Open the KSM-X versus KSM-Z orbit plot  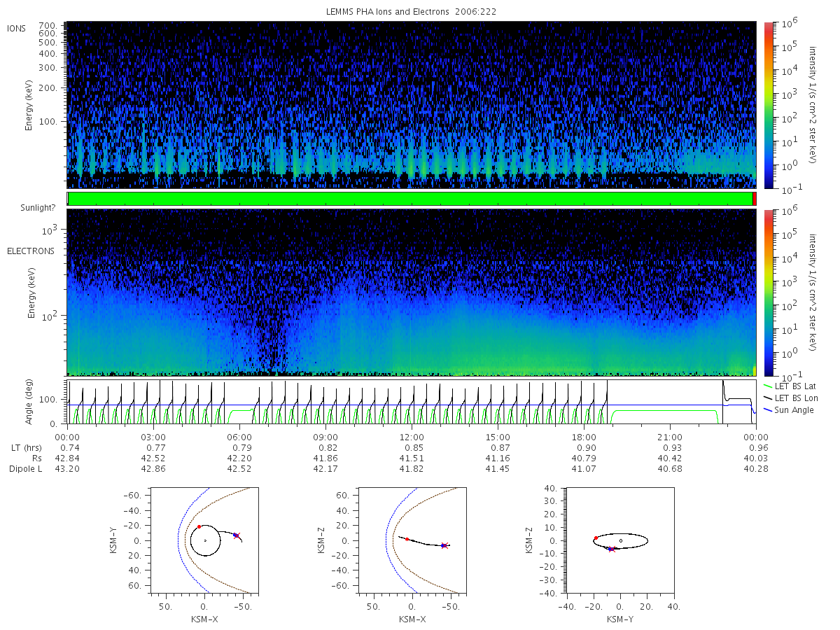tap(412, 540)
